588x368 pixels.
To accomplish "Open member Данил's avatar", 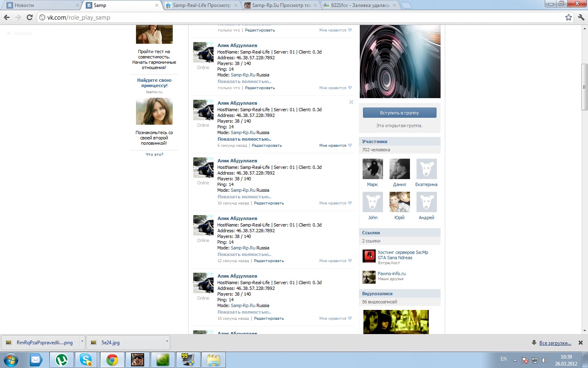I will coord(400,169).
